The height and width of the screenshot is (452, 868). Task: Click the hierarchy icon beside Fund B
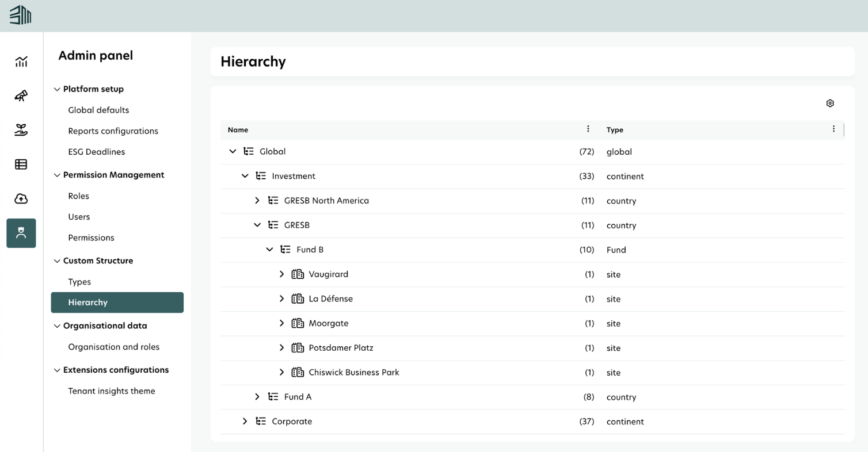285,250
